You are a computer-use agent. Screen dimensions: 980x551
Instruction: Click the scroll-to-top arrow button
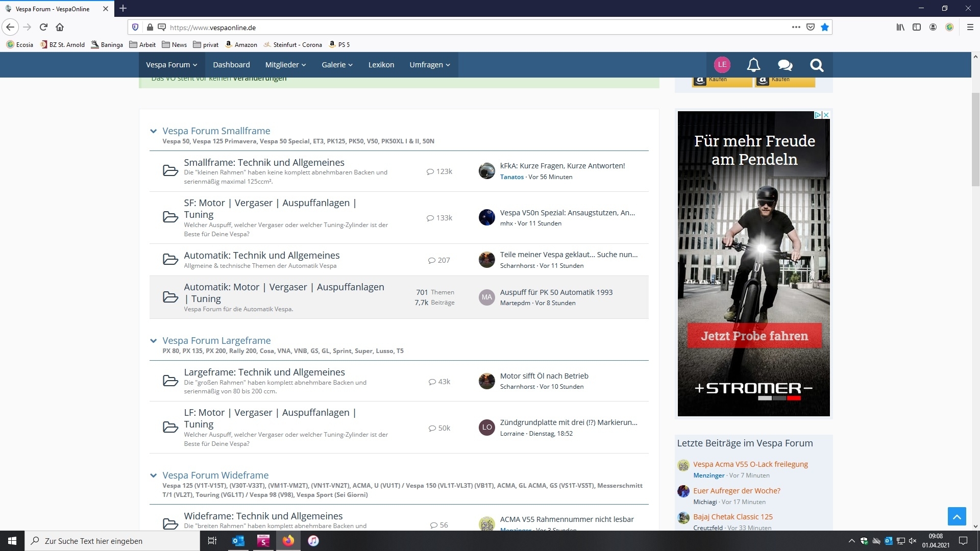click(957, 516)
